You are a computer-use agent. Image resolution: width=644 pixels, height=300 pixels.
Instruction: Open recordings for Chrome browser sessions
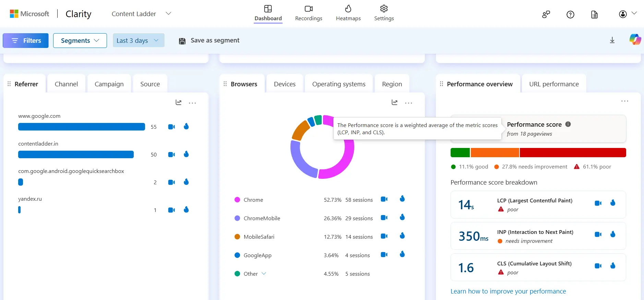coord(384,199)
